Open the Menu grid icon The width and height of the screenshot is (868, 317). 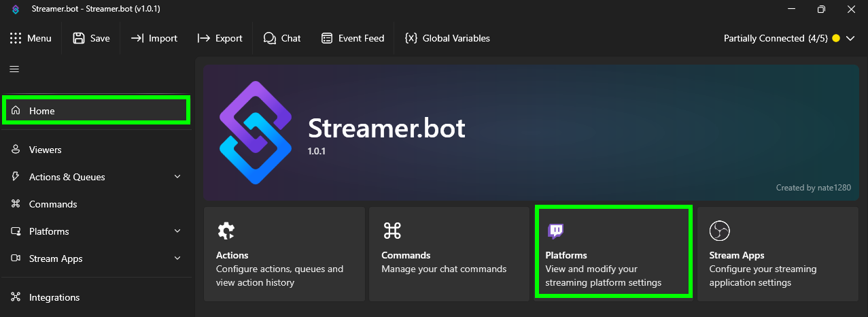[x=16, y=39]
